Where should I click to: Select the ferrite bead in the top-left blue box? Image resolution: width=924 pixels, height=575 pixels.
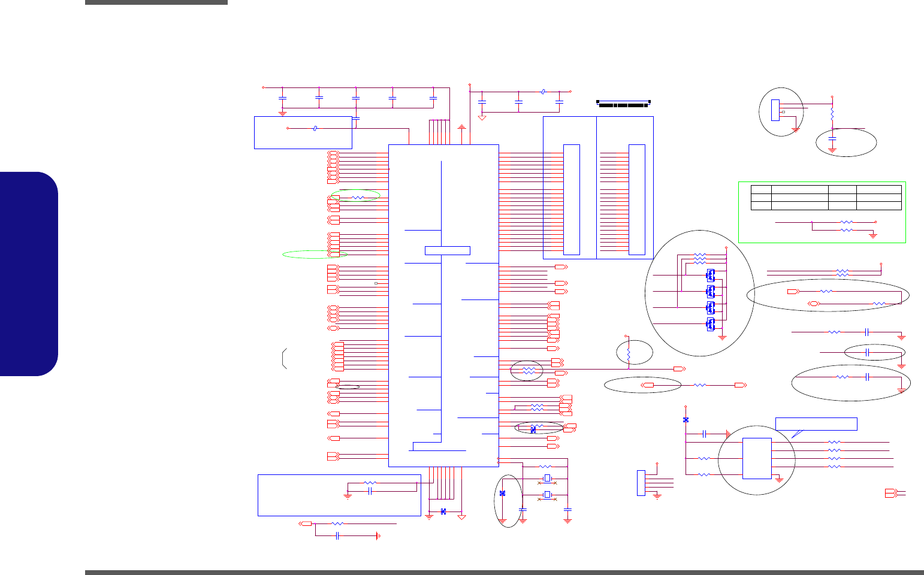(315, 128)
